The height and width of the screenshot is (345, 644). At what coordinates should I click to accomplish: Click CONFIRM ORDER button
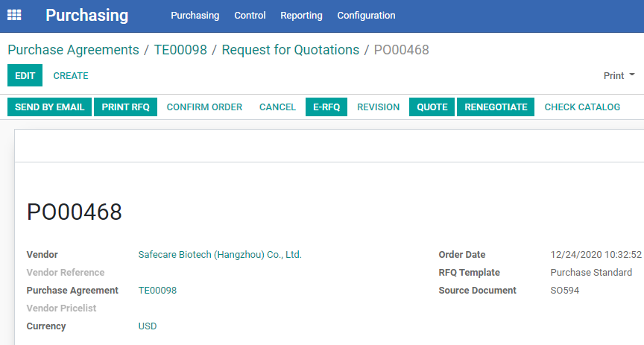[x=204, y=107]
